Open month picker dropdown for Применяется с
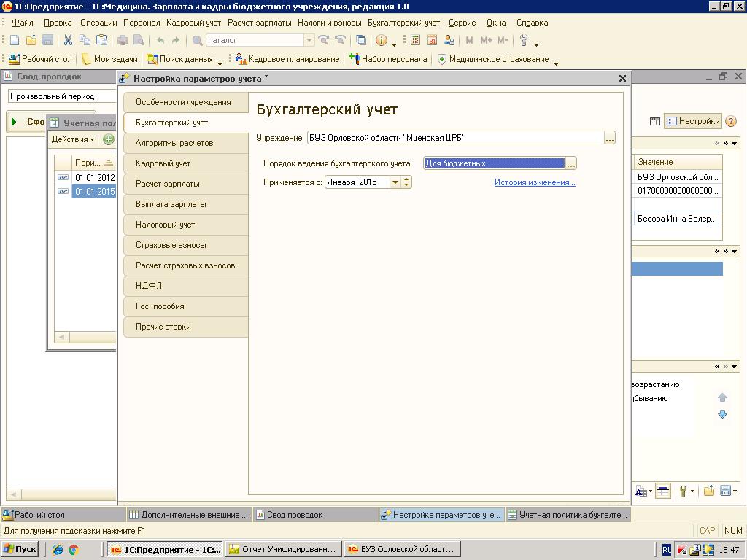The width and height of the screenshot is (747, 560). 395,182
